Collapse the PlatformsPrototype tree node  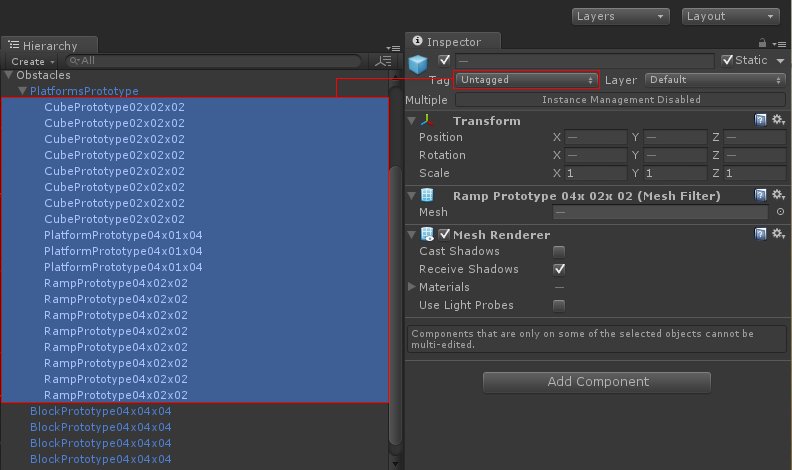pos(23,91)
